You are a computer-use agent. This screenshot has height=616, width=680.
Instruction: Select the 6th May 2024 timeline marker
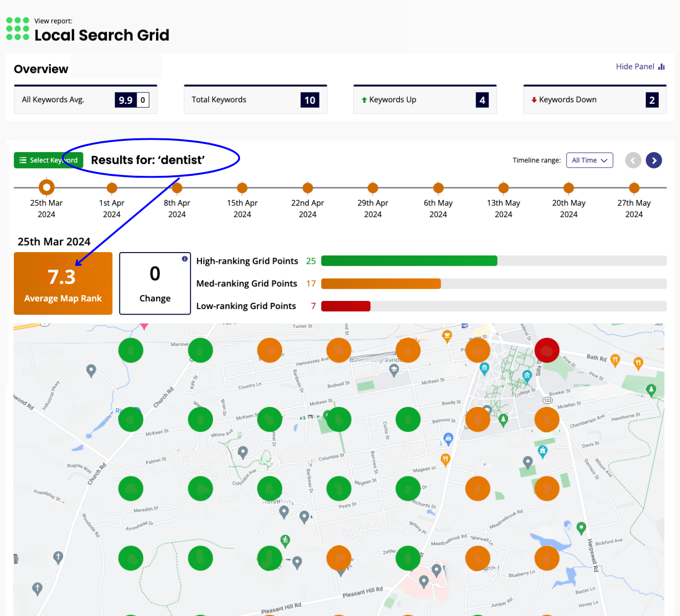438,187
